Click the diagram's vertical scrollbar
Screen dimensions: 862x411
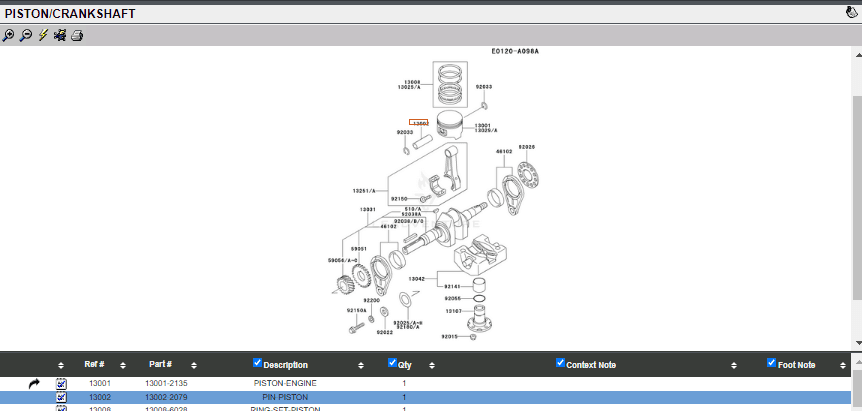click(x=857, y=200)
